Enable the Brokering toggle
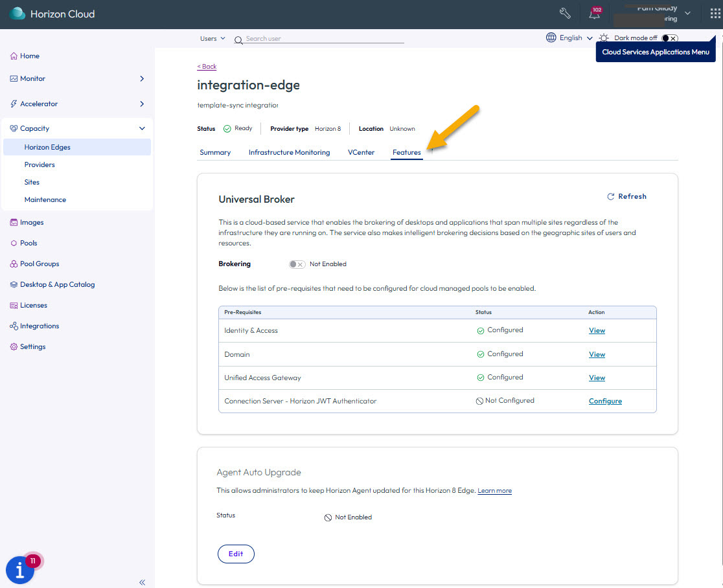723x588 pixels. 297,264
